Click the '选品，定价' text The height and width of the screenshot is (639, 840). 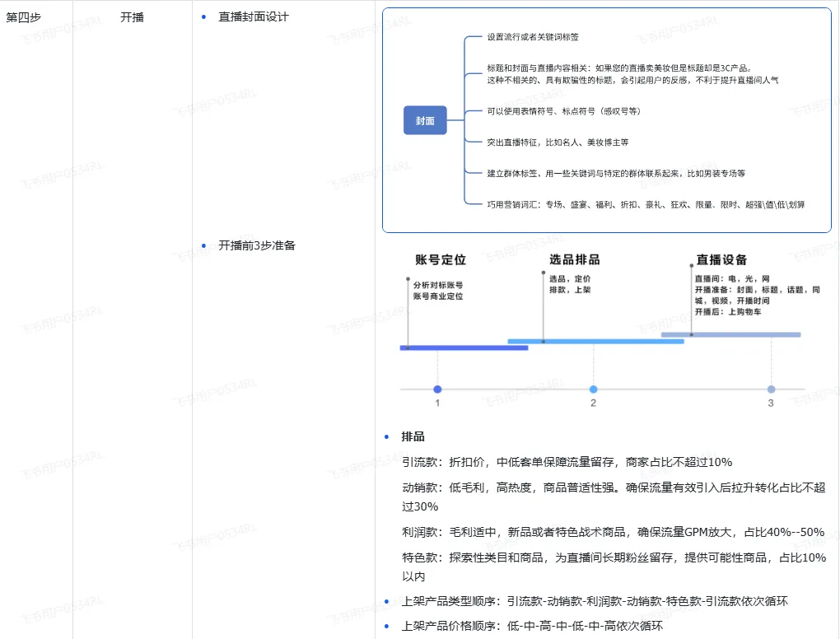570,278
